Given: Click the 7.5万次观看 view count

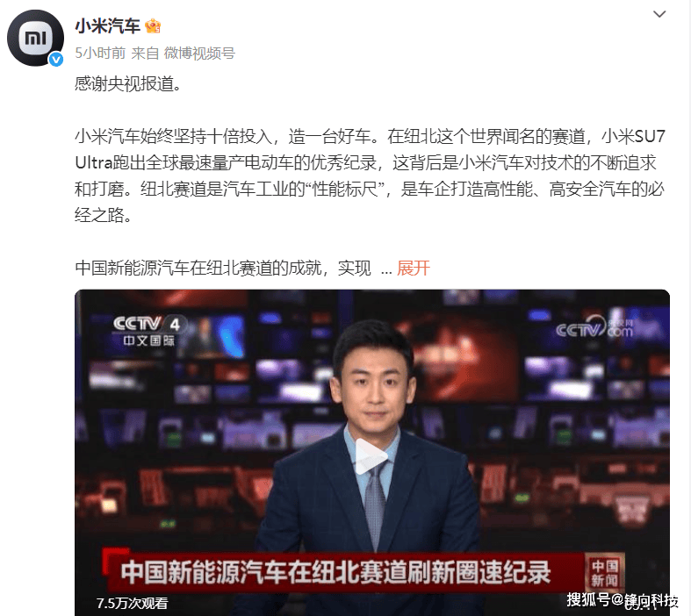Looking at the screenshot, I should pyautogui.click(x=132, y=603).
